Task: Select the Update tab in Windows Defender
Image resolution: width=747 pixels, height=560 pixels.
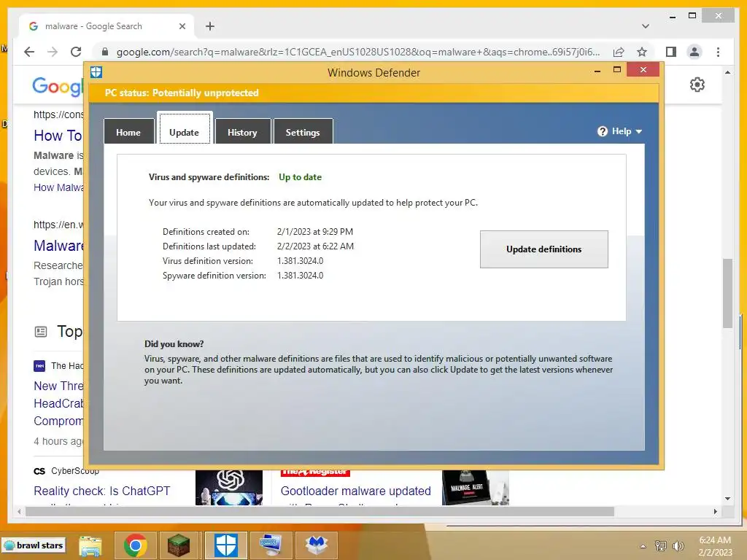Action: 185,132
